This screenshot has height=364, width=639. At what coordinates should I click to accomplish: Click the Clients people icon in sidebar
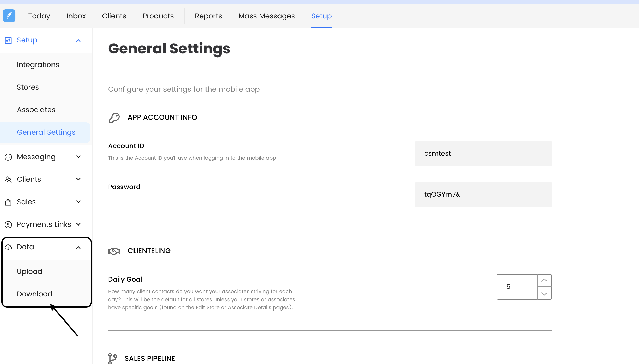(8, 180)
